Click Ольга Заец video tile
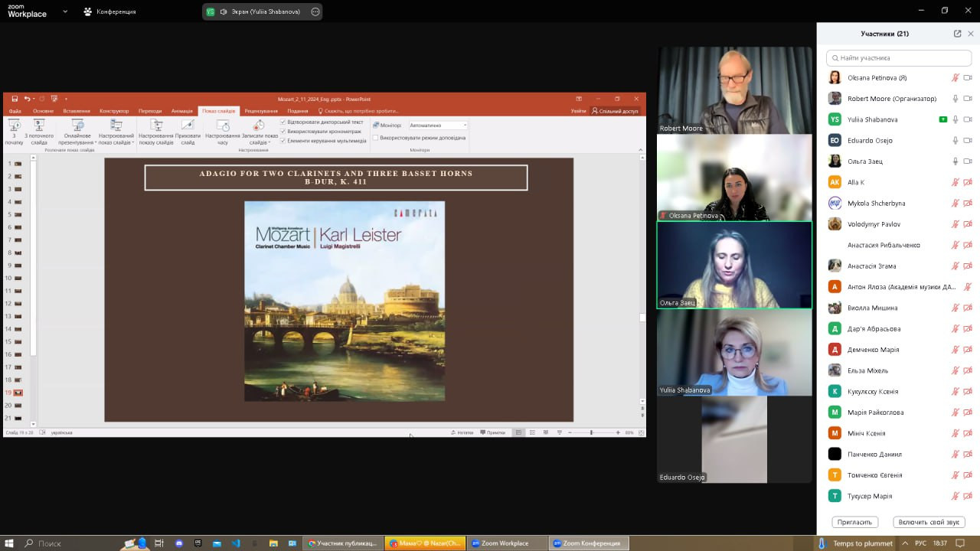Screen dimensions: 980x551 click(734, 265)
